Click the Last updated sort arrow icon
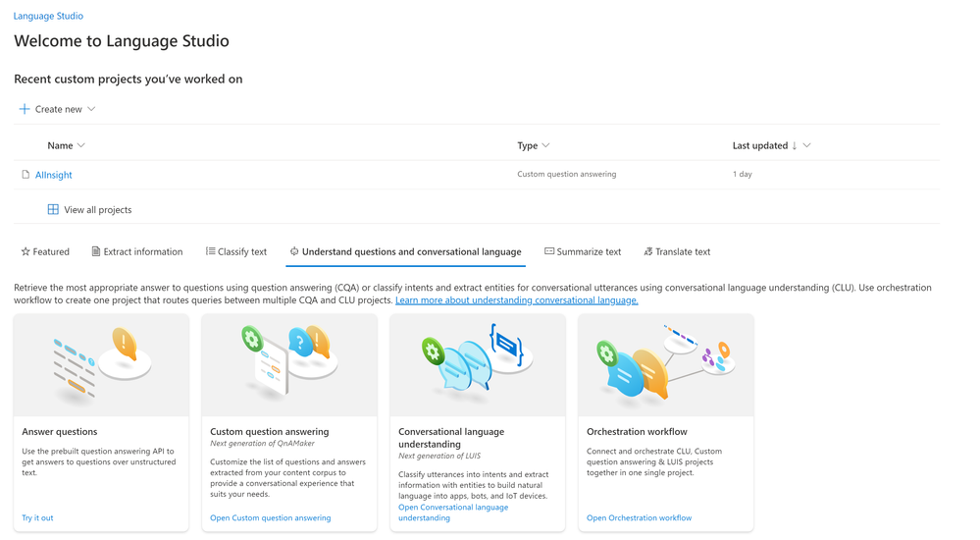Screen dimensions: 980x540 pyautogui.click(x=795, y=145)
